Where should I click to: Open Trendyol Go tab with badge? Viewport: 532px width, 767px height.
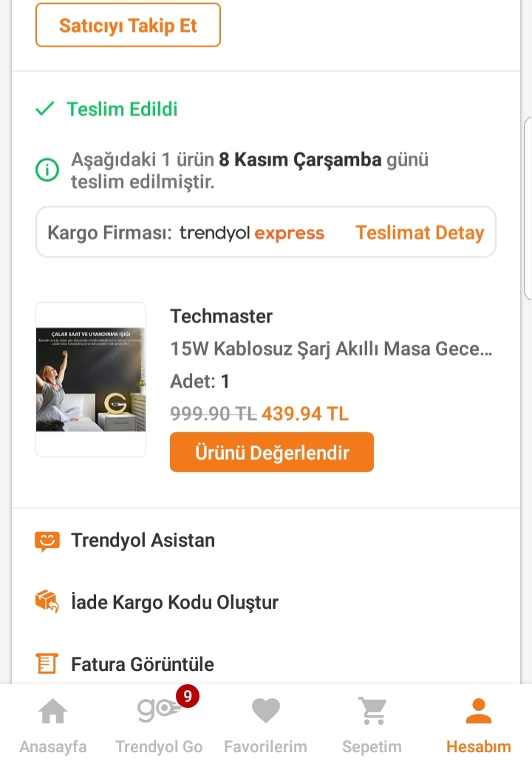point(159,712)
